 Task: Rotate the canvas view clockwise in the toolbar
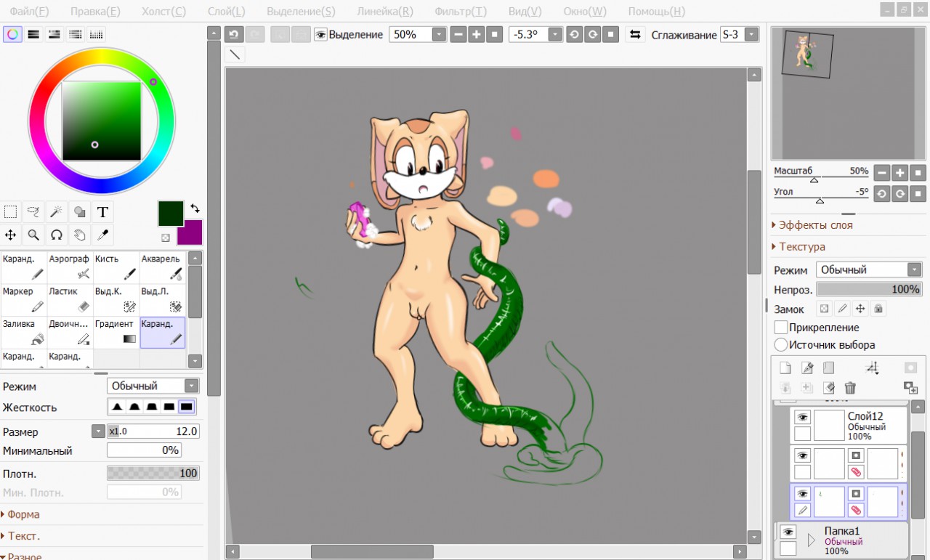[x=592, y=34]
